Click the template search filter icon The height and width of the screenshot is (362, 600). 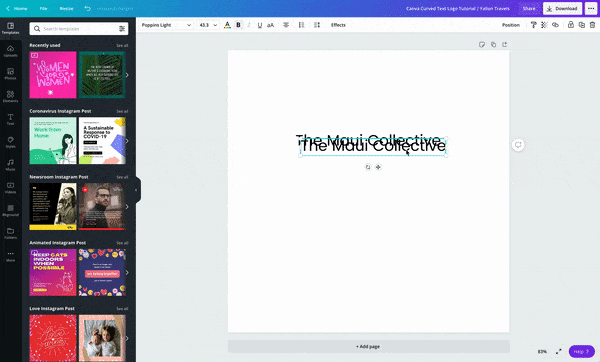pos(122,29)
